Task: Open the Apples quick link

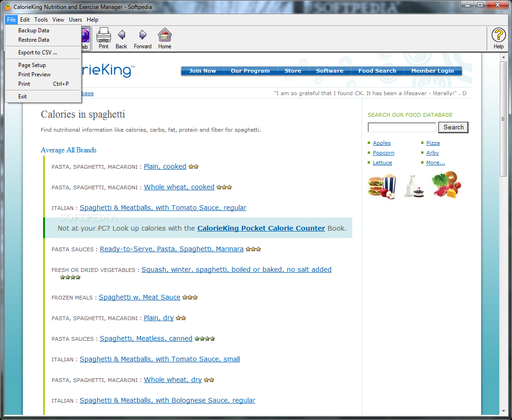Action: pos(382,143)
